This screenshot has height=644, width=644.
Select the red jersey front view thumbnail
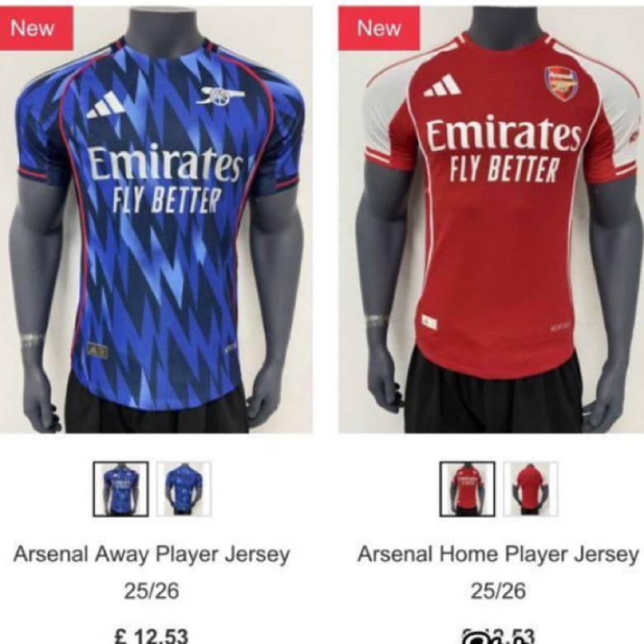click(468, 489)
